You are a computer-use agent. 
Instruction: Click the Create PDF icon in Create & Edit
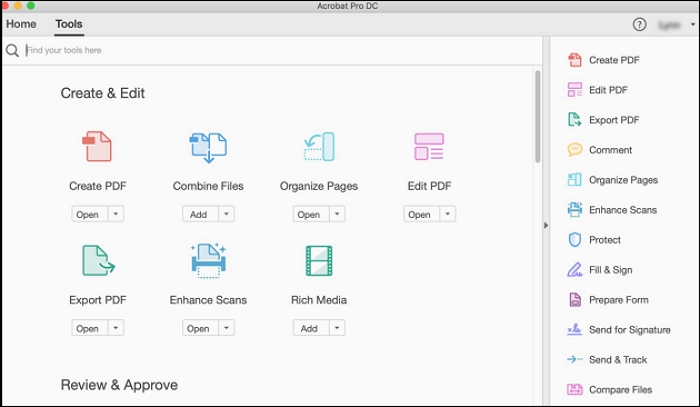(97, 146)
